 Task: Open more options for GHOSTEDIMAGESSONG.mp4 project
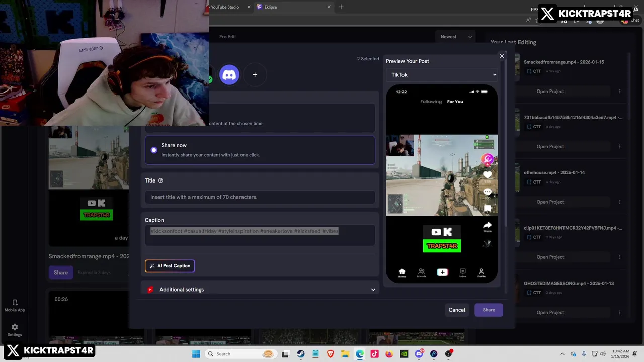click(619, 312)
